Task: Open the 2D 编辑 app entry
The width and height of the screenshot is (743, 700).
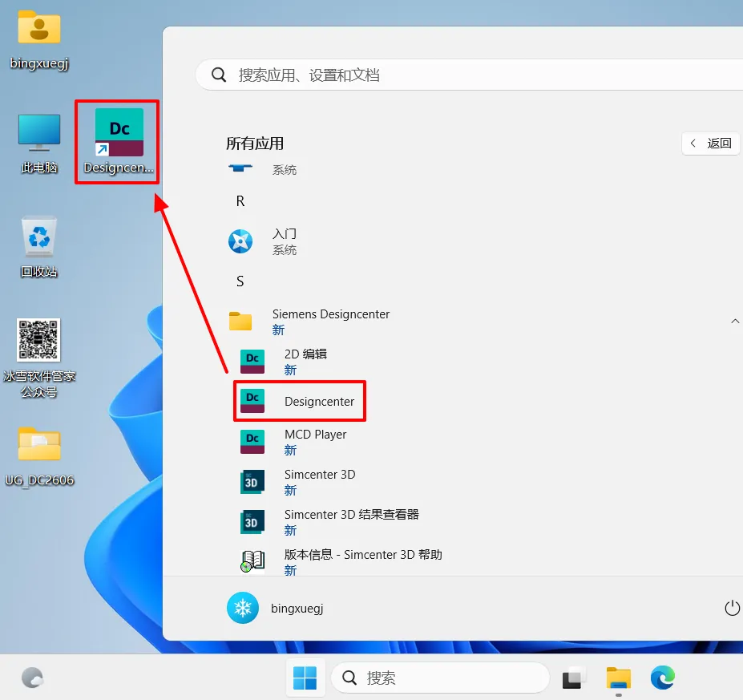Action: click(x=283, y=362)
